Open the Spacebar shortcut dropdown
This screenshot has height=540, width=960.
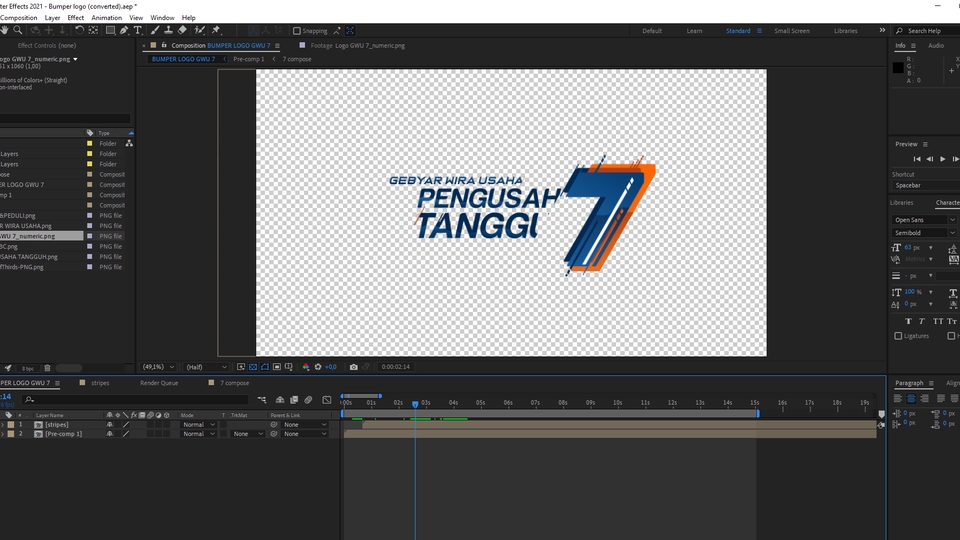click(x=926, y=185)
